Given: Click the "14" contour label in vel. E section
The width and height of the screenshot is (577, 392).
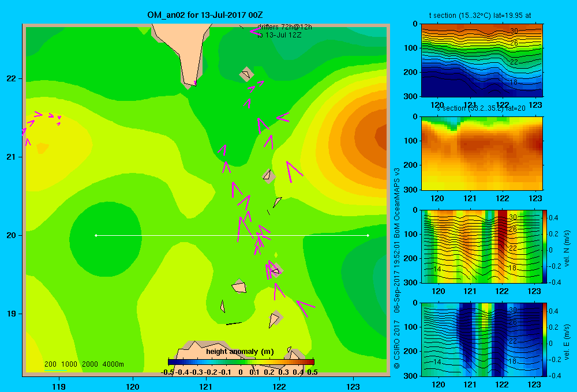Looking at the screenshot, I should click(437, 362).
